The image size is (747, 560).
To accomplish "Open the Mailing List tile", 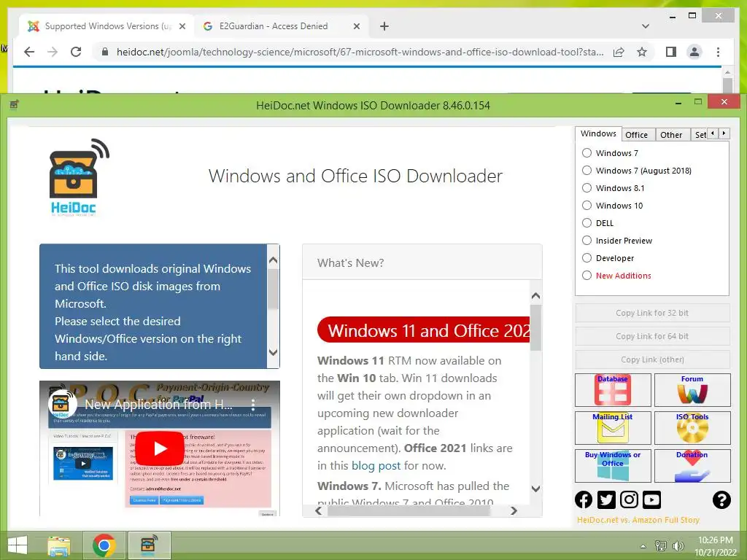I will point(613,427).
